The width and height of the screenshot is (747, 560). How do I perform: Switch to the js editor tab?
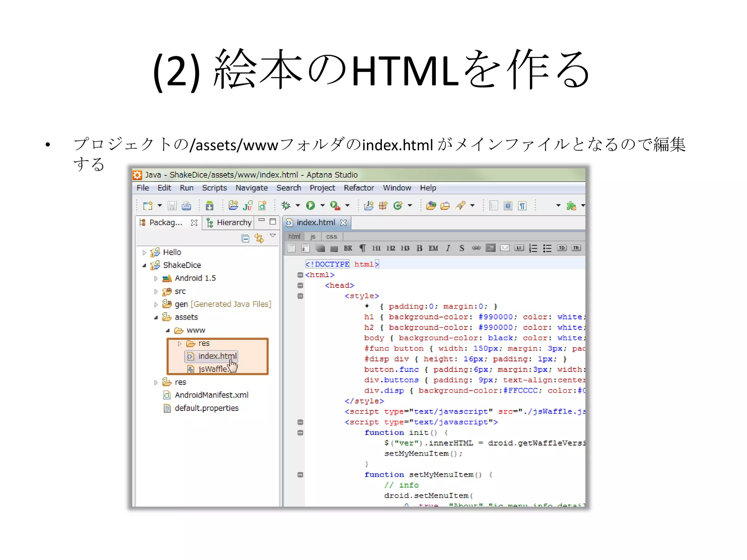pyautogui.click(x=313, y=237)
